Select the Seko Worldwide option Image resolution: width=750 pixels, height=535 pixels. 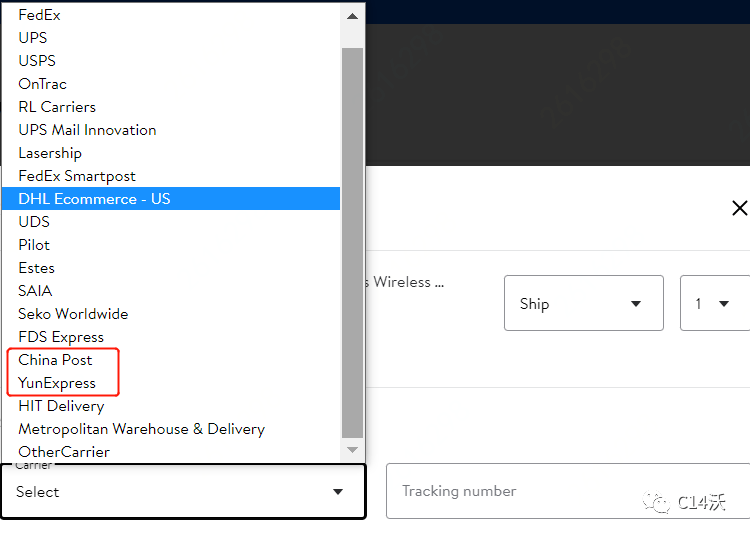(x=73, y=314)
